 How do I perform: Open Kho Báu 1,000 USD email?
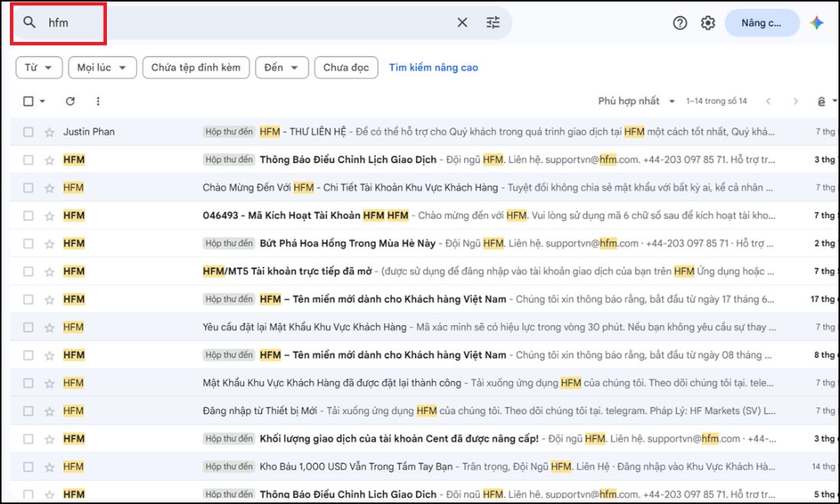click(423, 467)
